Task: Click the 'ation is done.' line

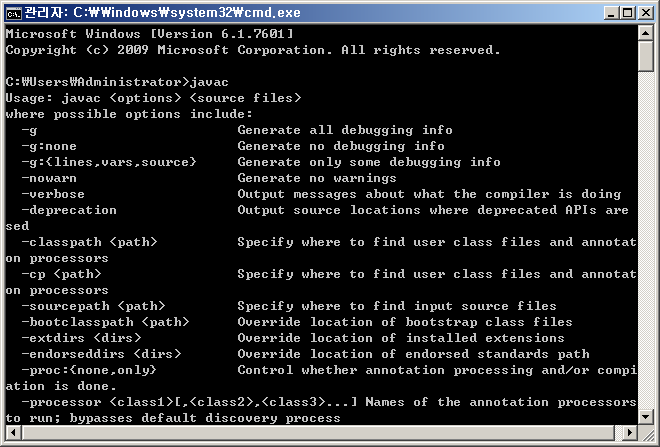Action: [61, 386]
